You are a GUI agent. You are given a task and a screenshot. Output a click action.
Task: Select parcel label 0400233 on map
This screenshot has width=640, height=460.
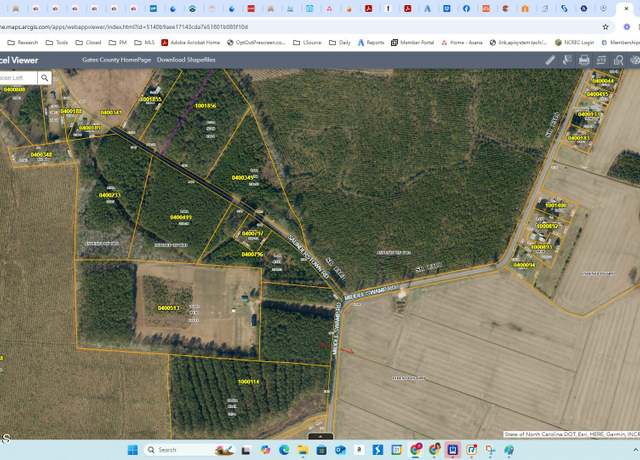point(109,195)
